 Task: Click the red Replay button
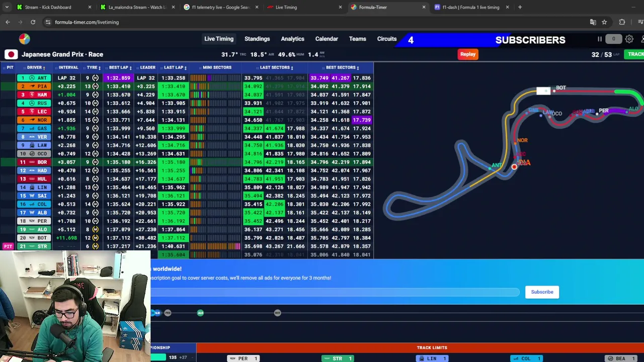tap(468, 54)
